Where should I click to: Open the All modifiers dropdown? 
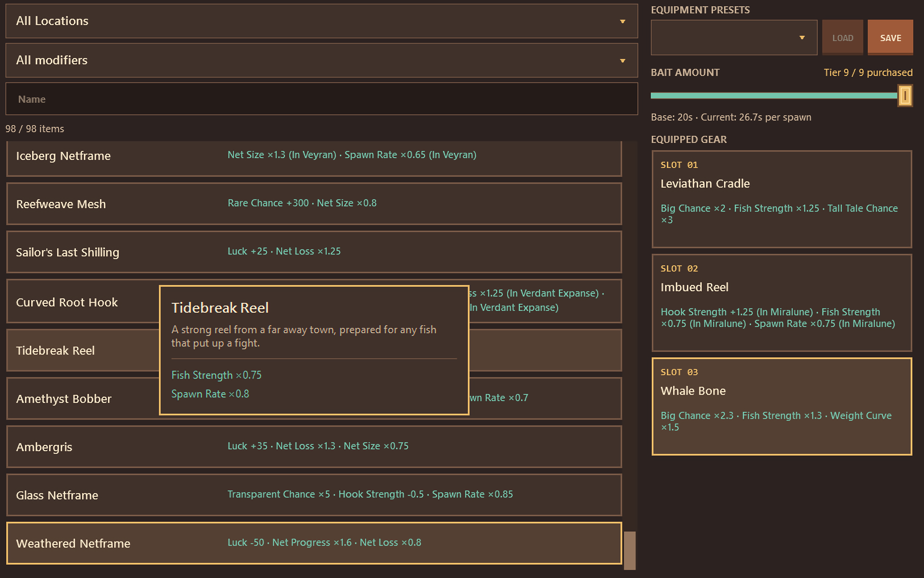coord(321,60)
